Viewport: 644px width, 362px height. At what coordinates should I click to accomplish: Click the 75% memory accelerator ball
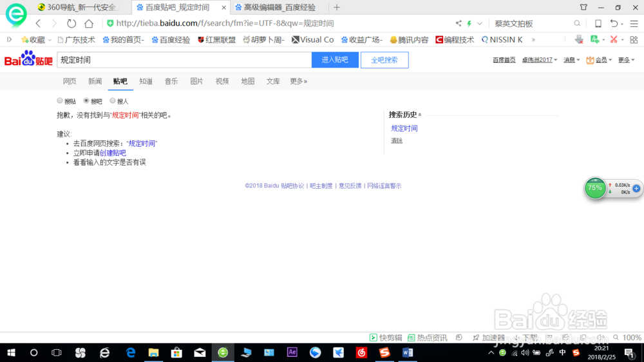pyautogui.click(x=594, y=188)
